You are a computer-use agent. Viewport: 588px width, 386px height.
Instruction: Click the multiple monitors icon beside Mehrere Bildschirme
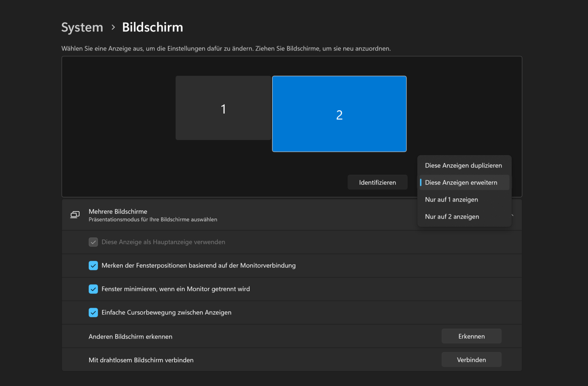coord(75,215)
